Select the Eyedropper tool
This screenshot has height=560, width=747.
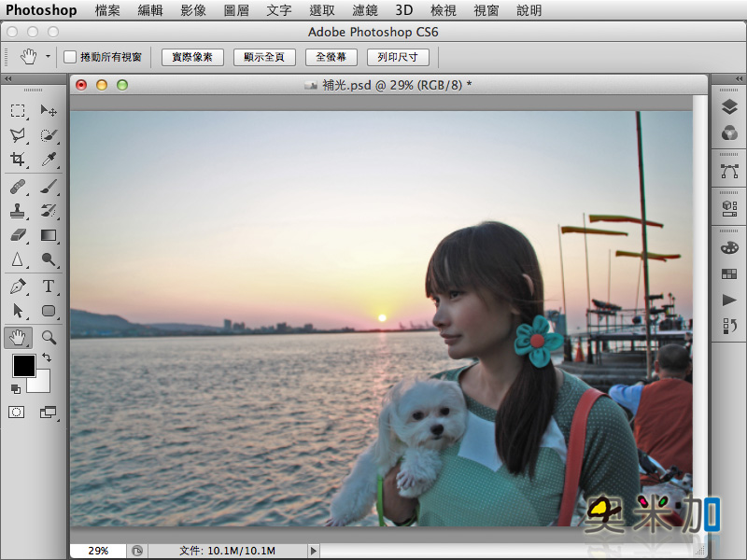coord(49,160)
